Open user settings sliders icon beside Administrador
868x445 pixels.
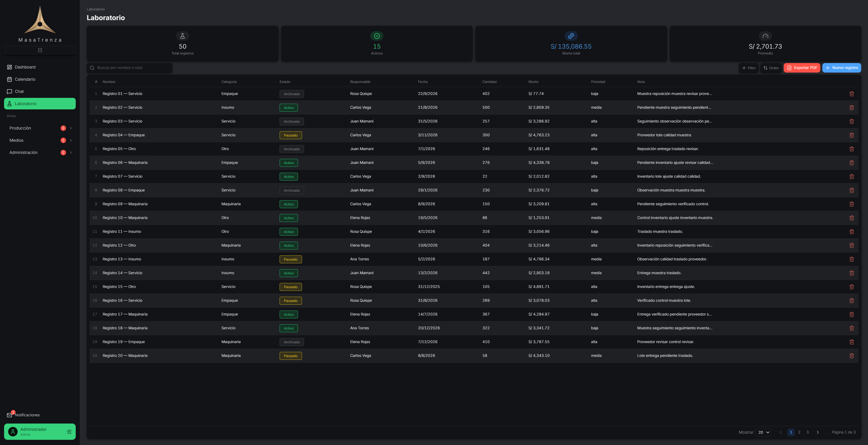click(69, 431)
